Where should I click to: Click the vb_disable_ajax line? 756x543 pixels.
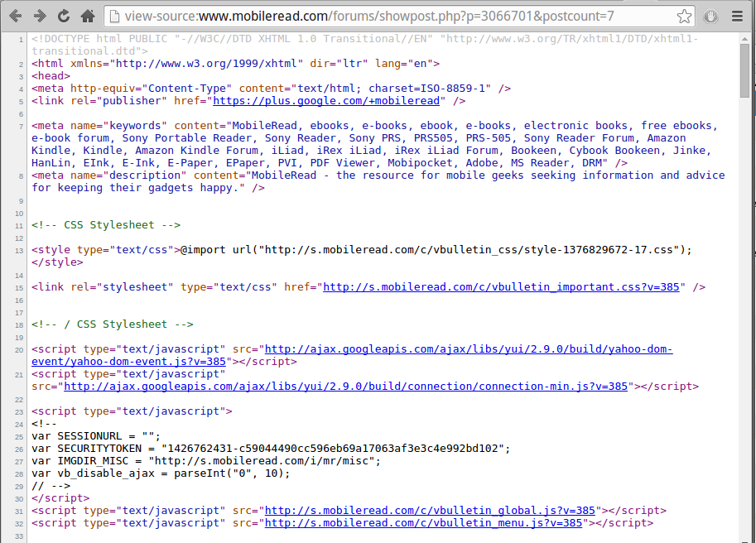coord(161,473)
